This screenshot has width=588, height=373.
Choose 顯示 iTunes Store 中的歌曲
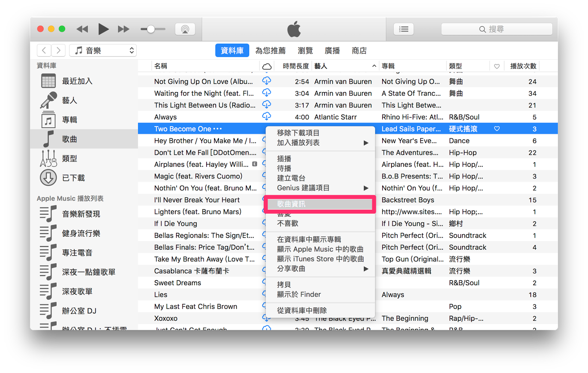(320, 259)
